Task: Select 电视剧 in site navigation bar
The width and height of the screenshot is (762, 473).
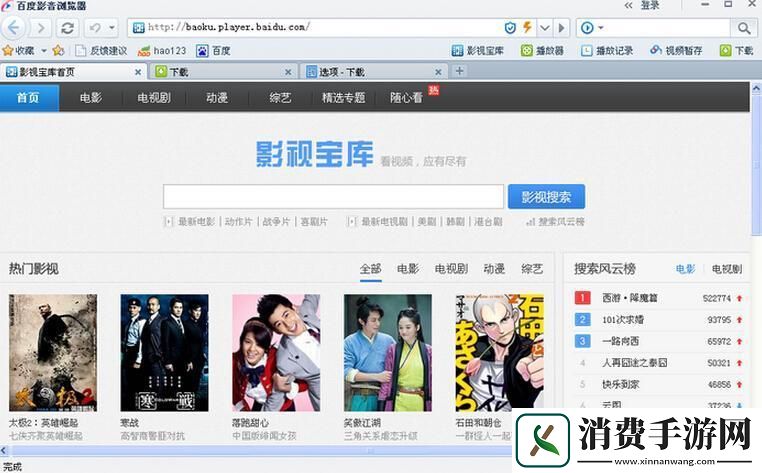Action: tap(154, 98)
